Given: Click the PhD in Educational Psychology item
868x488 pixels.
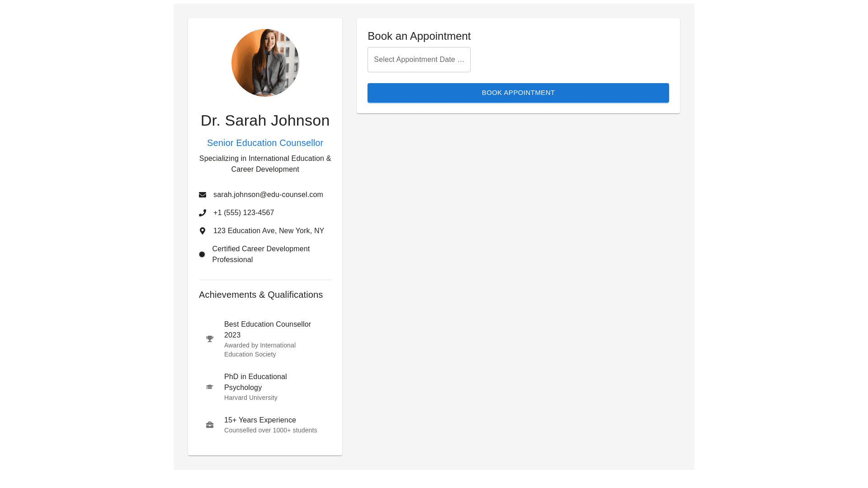Looking at the screenshot, I should pos(255,382).
